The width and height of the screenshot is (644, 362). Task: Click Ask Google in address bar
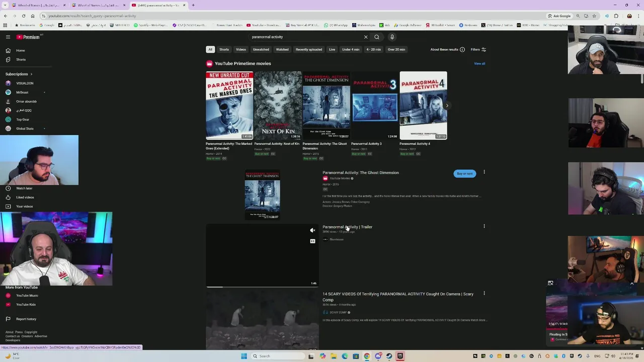point(559,16)
